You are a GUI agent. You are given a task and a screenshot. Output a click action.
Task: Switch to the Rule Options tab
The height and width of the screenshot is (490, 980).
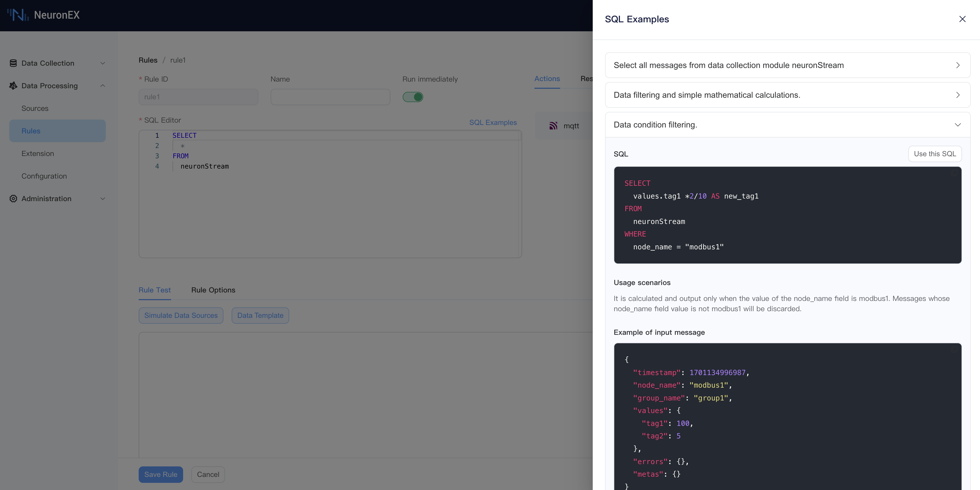pos(213,289)
